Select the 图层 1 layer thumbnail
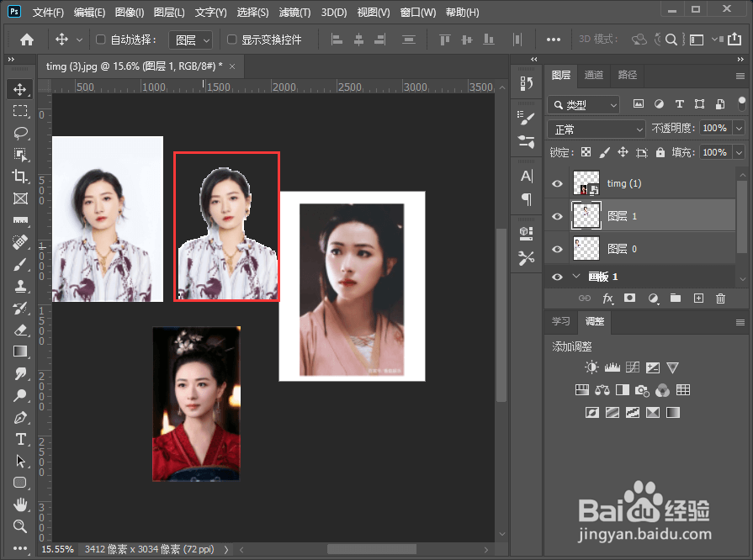 point(586,216)
